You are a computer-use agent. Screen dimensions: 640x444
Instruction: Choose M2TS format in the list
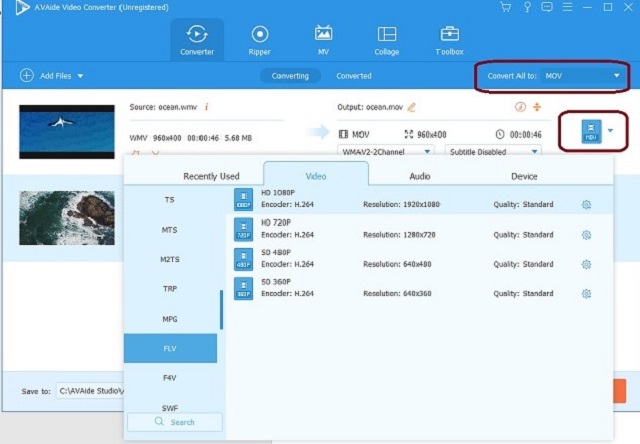point(170,259)
